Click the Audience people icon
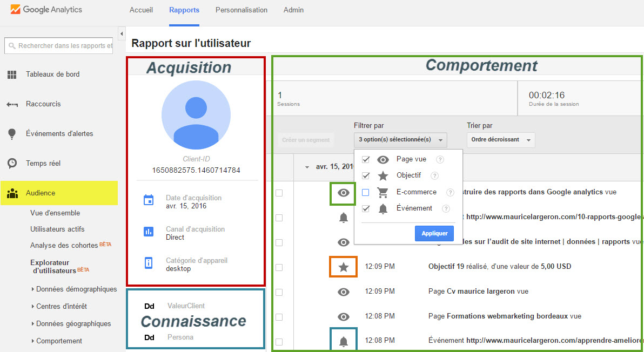Viewport: 644px width, 352px height. (x=12, y=193)
